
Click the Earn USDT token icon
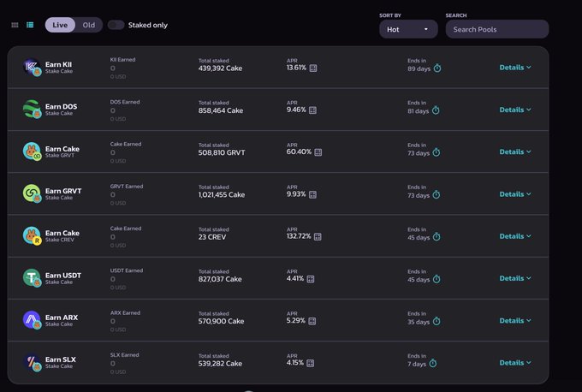point(32,277)
